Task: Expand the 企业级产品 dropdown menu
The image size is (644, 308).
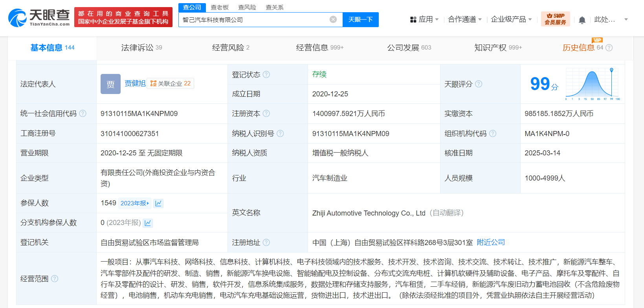Action: coord(511,19)
